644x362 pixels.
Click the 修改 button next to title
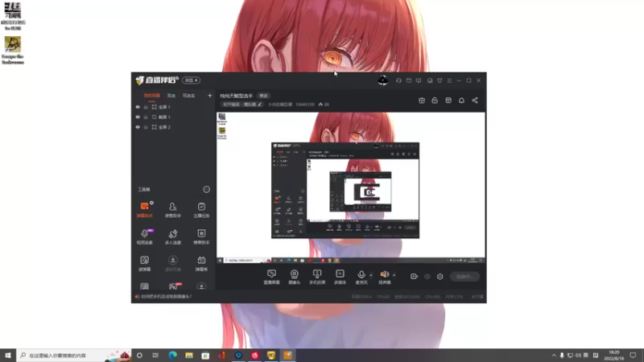pyautogui.click(x=264, y=96)
